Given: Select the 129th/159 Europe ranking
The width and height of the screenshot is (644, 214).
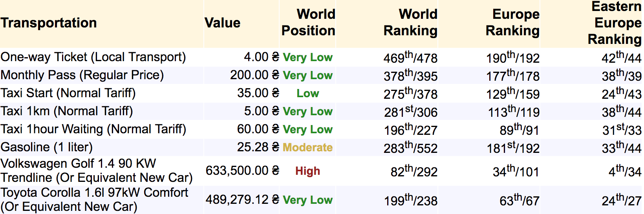Looking at the screenshot, I should tap(512, 94).
